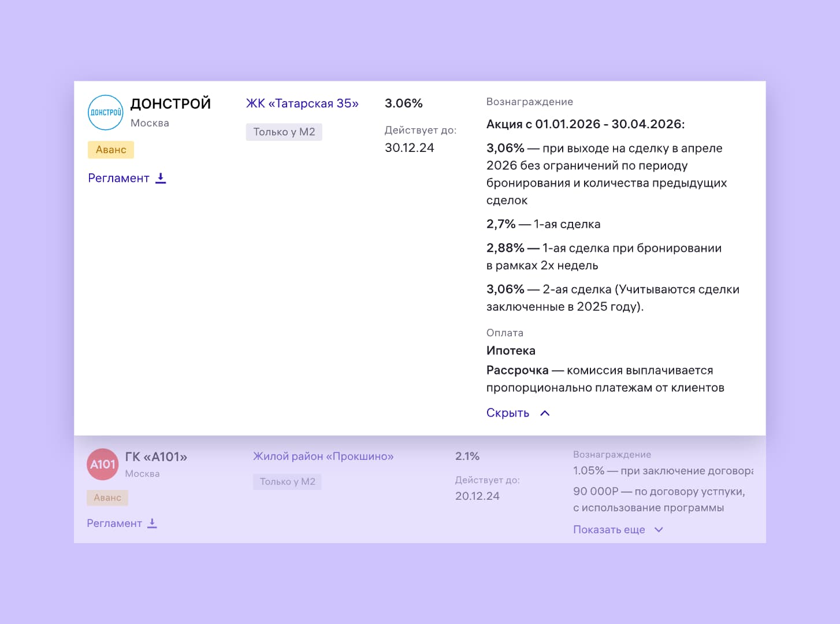Download Регламент icon in ГК «А101» card
The image size is (840, 624).
[152, 523]
